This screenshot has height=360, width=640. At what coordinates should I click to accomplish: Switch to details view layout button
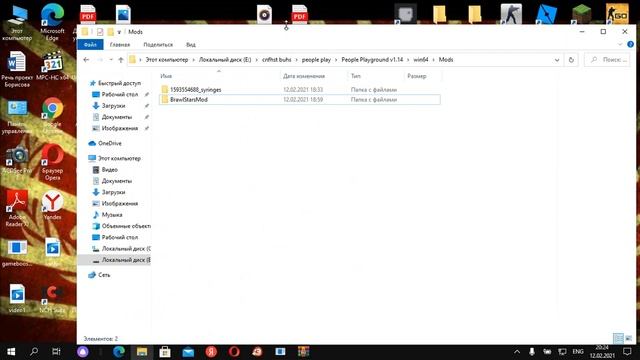click(x=618, y=338)
